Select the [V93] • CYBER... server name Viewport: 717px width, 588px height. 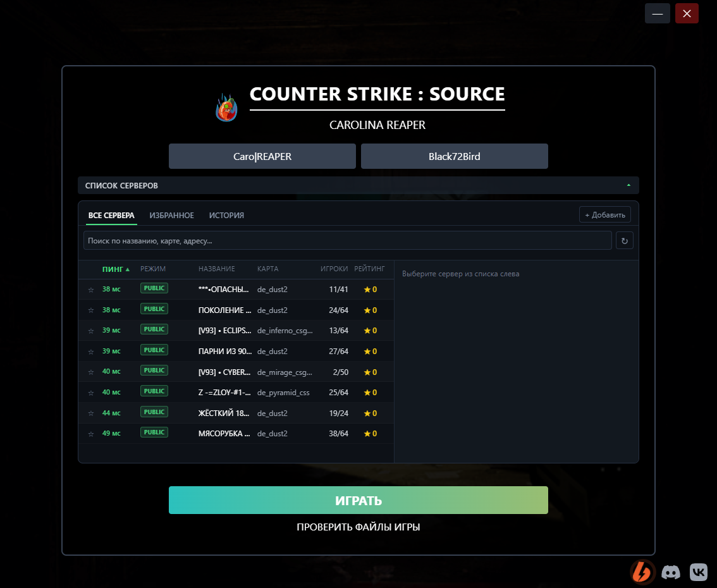224,372
